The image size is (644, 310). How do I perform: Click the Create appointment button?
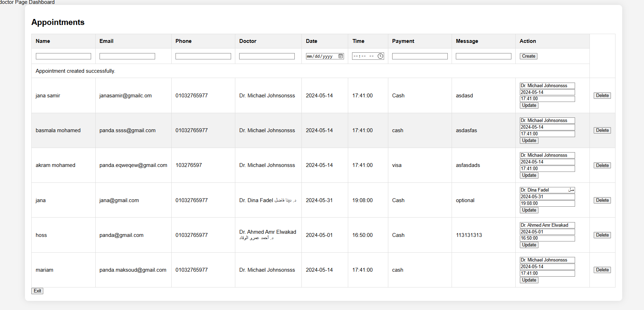pos(528,56)
